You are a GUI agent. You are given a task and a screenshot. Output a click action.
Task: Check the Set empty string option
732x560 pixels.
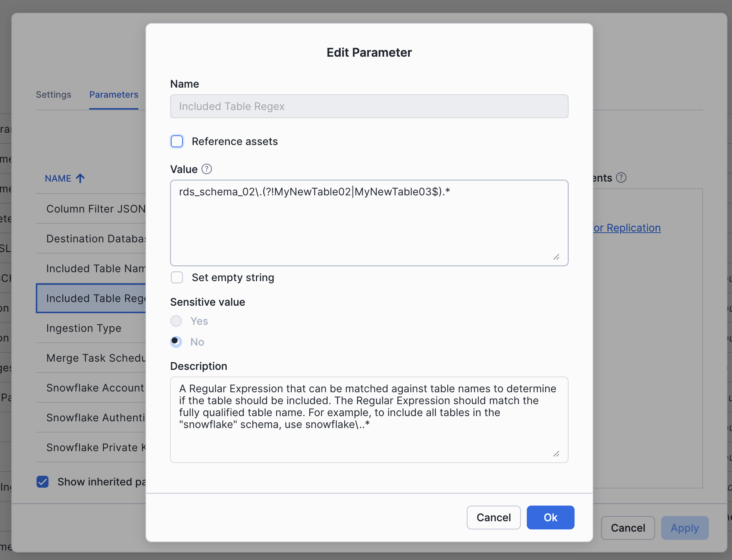tap(177, 277)
